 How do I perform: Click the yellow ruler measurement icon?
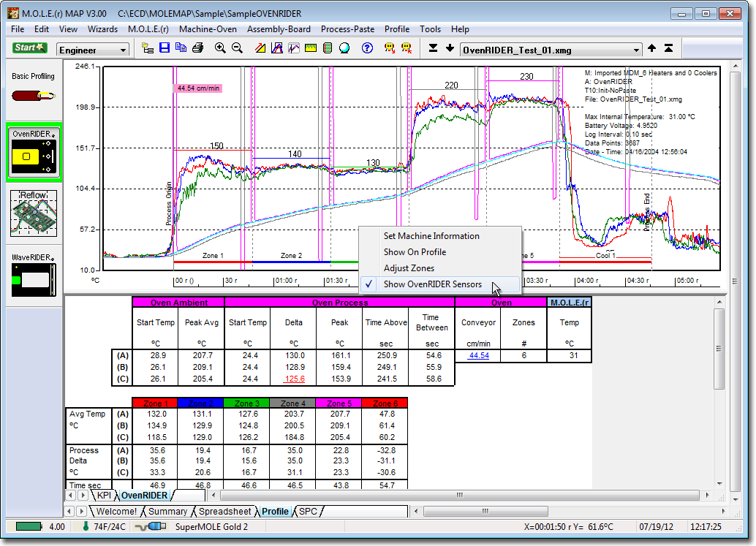pyautogui.click(x=311, y=48)
